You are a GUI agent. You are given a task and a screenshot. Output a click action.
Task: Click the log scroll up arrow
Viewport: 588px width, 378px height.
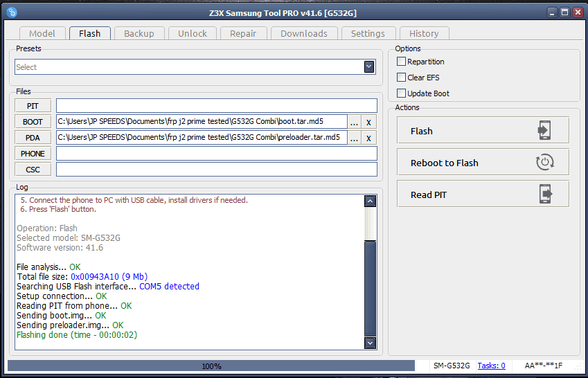(370, 201)
